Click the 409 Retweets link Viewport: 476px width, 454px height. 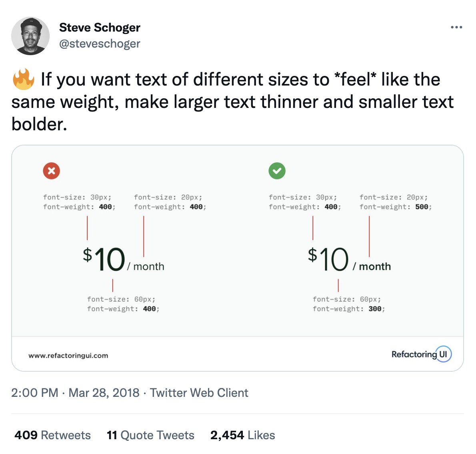click(52, 435)
